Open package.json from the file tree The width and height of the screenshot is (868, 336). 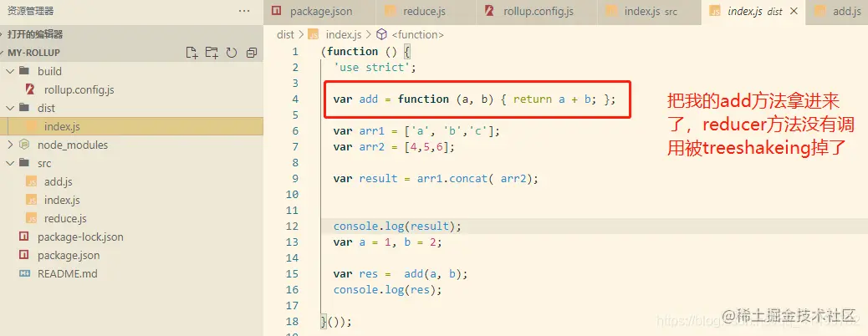69,255
